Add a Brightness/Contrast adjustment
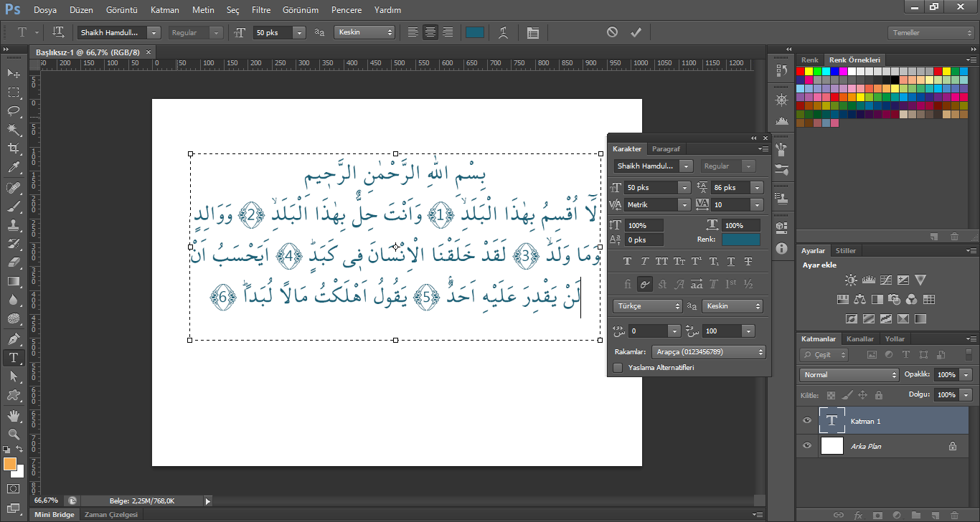 click(x=851, y=280)
